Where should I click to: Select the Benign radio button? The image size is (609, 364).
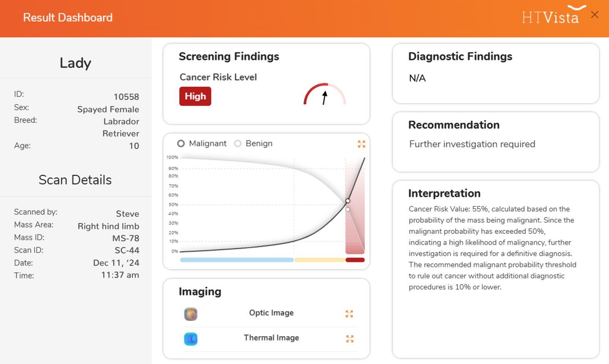pyautogui.click(x=238, y=144)
